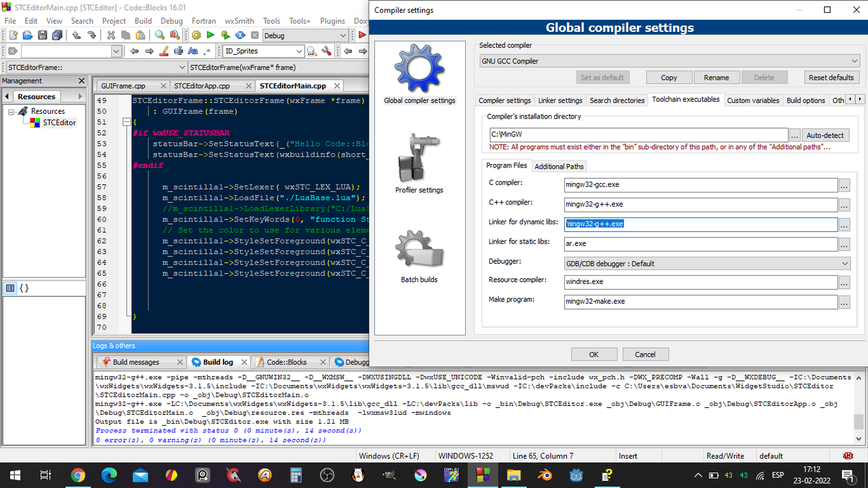Click OK in Compiler settings

tap(593, 354)
